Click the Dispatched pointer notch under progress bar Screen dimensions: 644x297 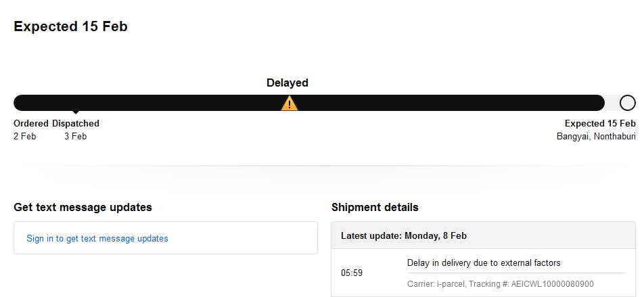[76, 112]
